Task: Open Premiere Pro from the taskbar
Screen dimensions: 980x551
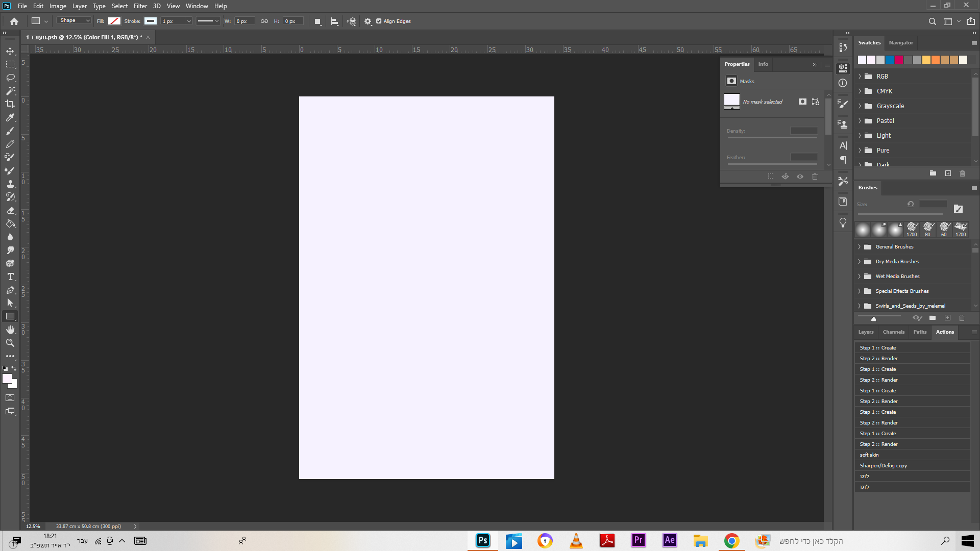Action: [x=638, y=540]
